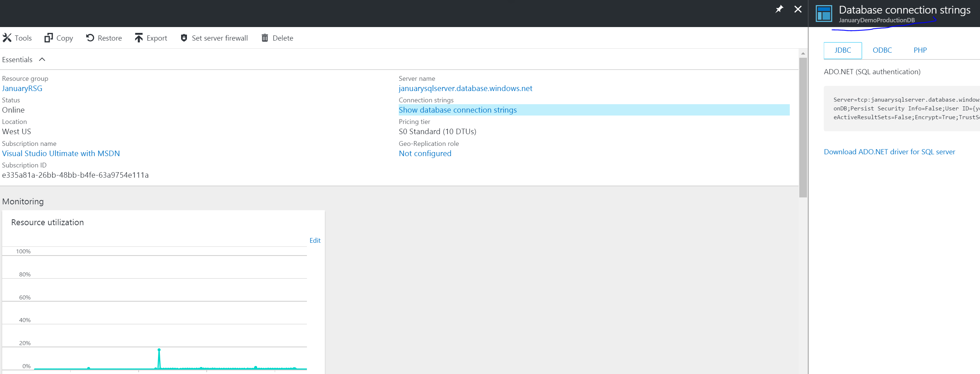Click the Export upload arrow icon
The height and width of the screenshot is (374, 980).
tap(139, 38)
